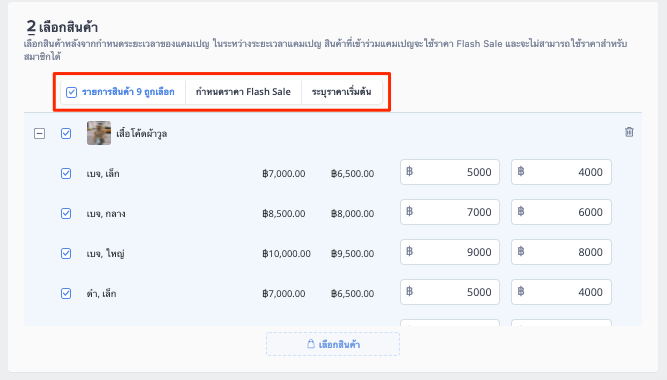Focus the 5000 price field for ดำ, เล็ก
This screenshot has height=380, width=667.
pos(450,292)
